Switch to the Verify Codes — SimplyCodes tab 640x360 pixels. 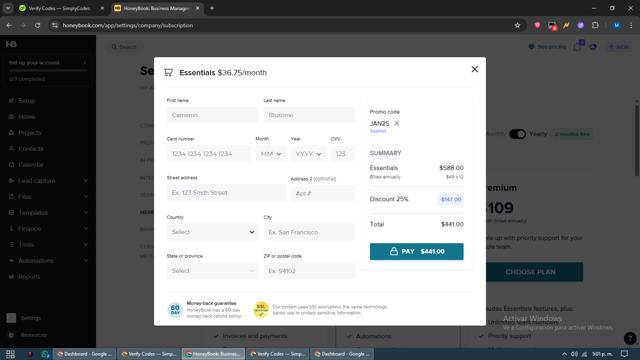60,8
